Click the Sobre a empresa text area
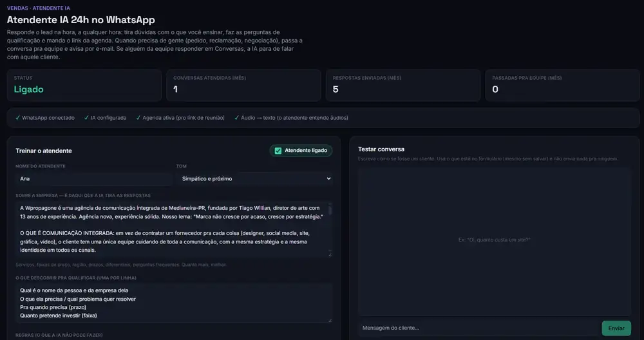The image size is (644, 340). pyautogui.click(x=174, y=229)
